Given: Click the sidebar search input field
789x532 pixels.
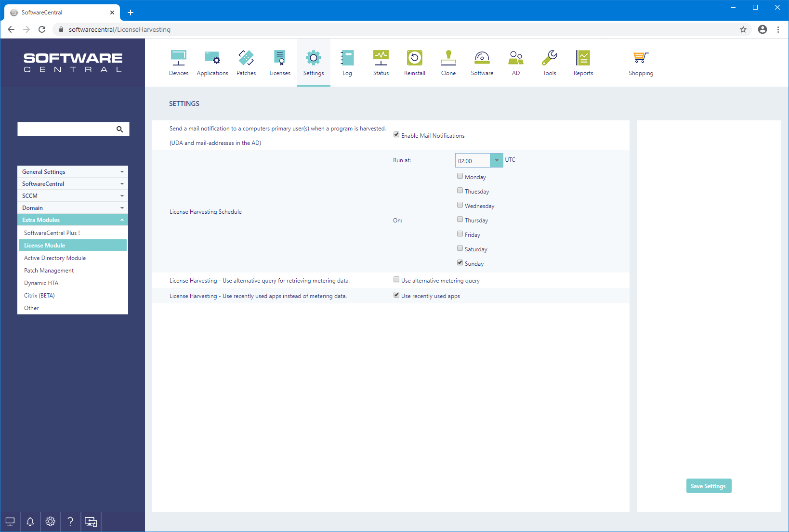Looking at the screenshot, I should click(x=66, y=129).
